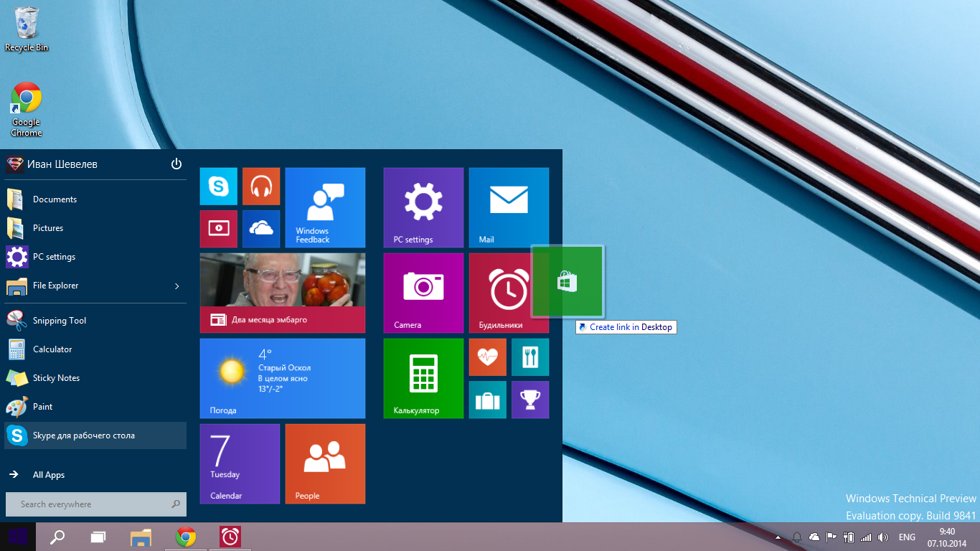
Task: Launch the Camera tile
Action: click(423, 293)
